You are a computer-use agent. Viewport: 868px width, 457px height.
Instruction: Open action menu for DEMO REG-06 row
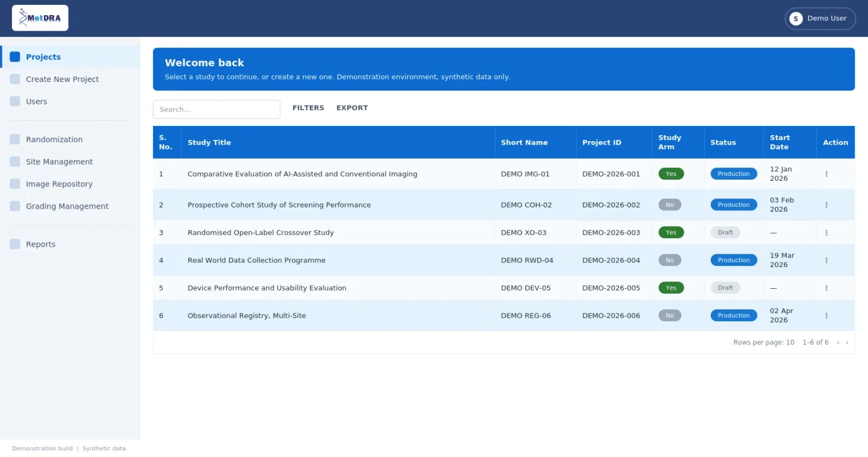click(826, 316)
